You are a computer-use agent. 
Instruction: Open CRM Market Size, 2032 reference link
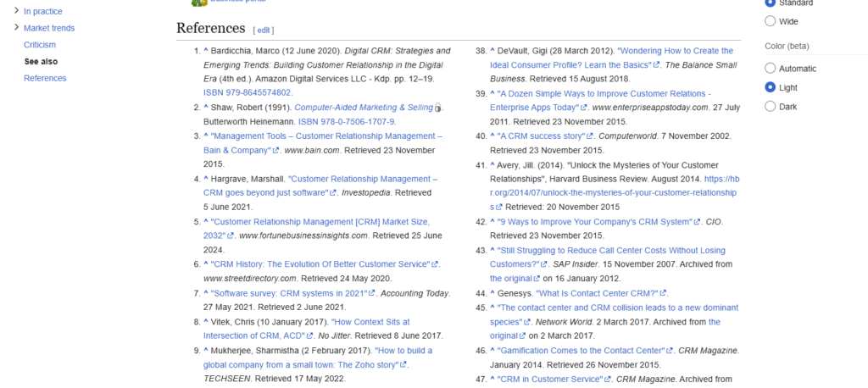[317, 229]
